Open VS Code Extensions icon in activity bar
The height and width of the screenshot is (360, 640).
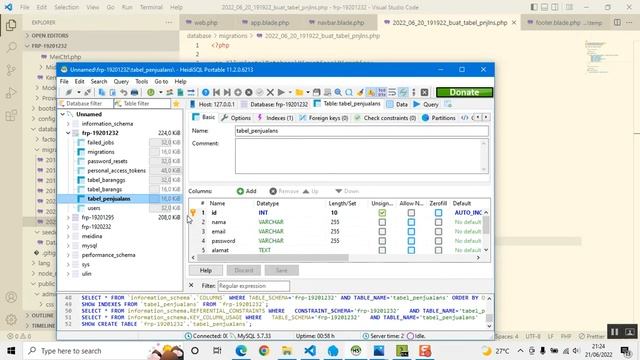[11, 116]
